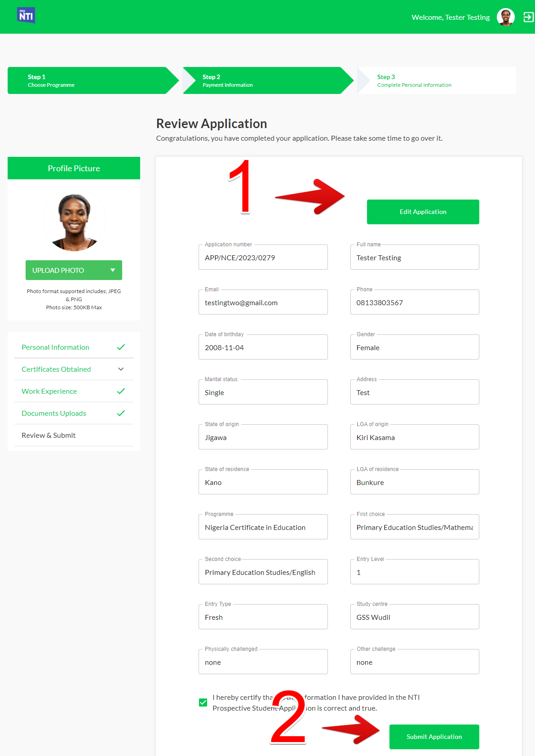
Task: Click the Work Experience checkmark icon
Action: click(121, 391)
